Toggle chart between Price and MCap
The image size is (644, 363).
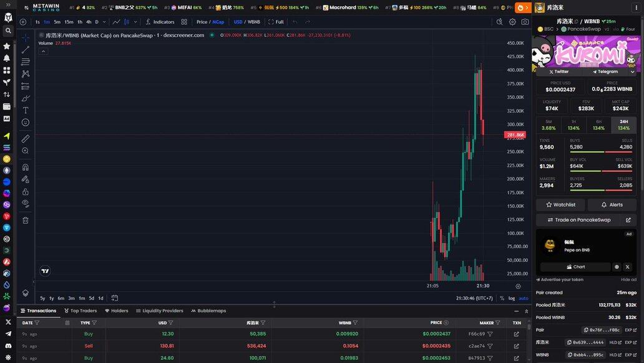click(x=210, y=22)
